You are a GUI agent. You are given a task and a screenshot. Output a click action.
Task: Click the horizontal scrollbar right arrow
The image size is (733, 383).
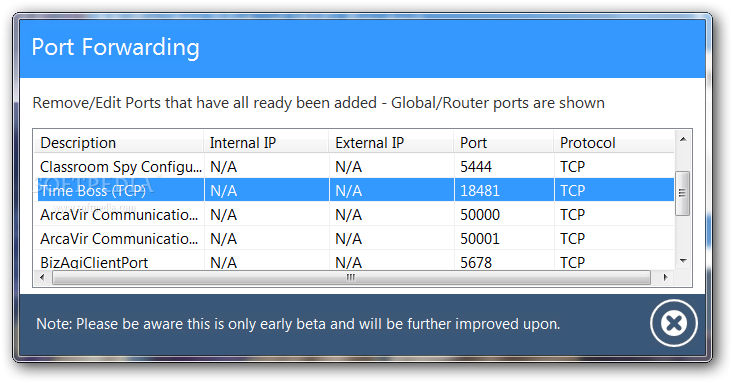point(666,277)
